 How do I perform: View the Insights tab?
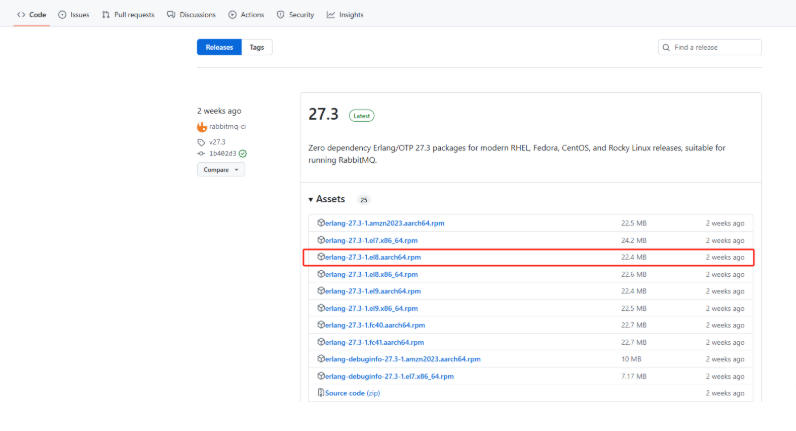345,15
